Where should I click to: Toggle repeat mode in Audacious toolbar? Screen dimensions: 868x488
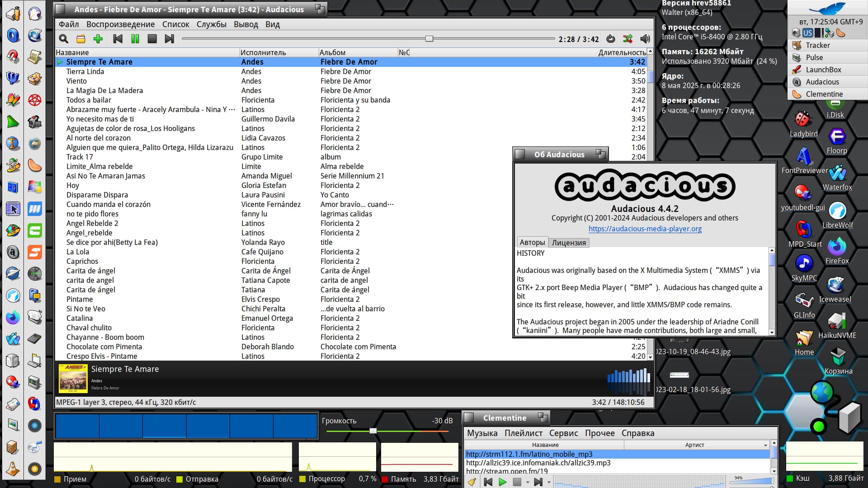[x=611, y=39]
